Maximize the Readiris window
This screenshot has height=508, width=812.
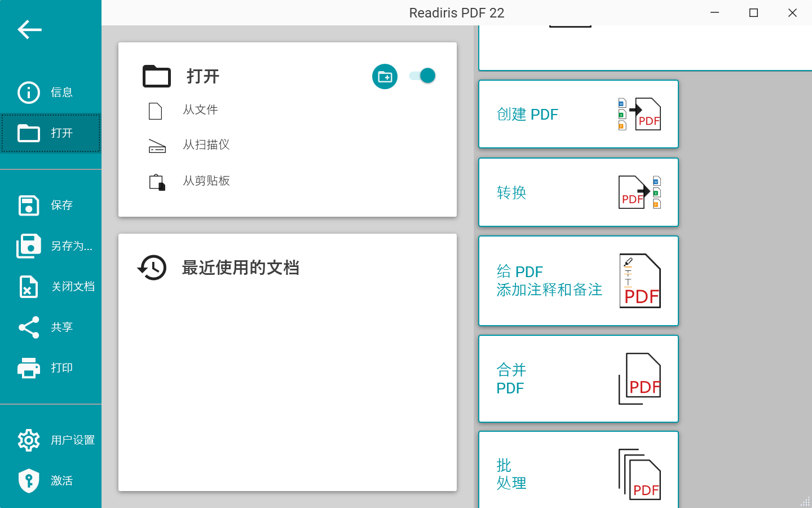click(x=753, y=12)
